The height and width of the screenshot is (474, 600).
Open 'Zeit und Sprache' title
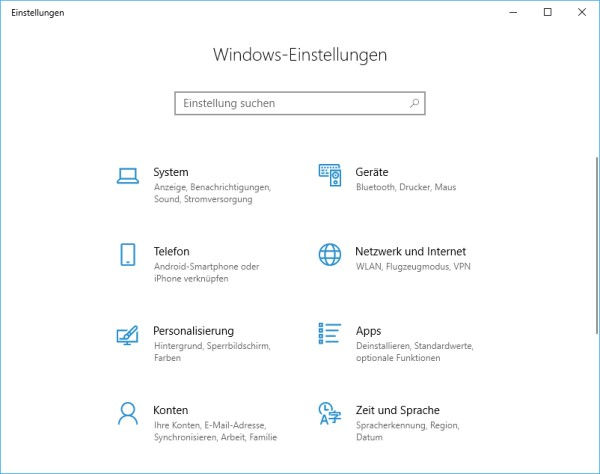point(398,410)
